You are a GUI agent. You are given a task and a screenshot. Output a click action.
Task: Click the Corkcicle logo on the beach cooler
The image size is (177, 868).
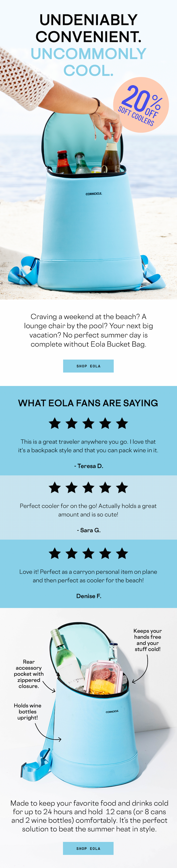point(94,194)
